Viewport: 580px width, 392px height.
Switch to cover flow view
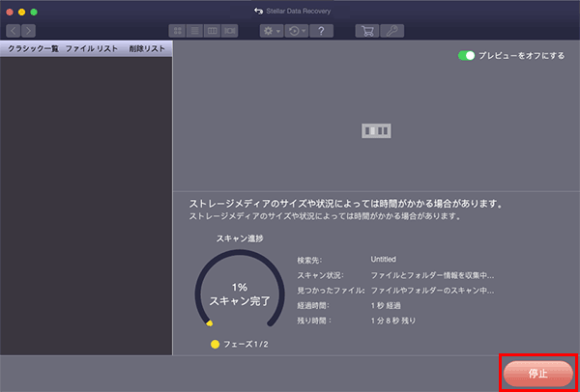pyautogui.click(x=230, y=31)
